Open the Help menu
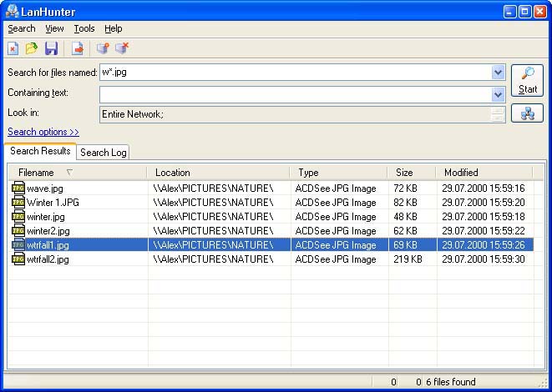552x392 pixels. point(114,28)
